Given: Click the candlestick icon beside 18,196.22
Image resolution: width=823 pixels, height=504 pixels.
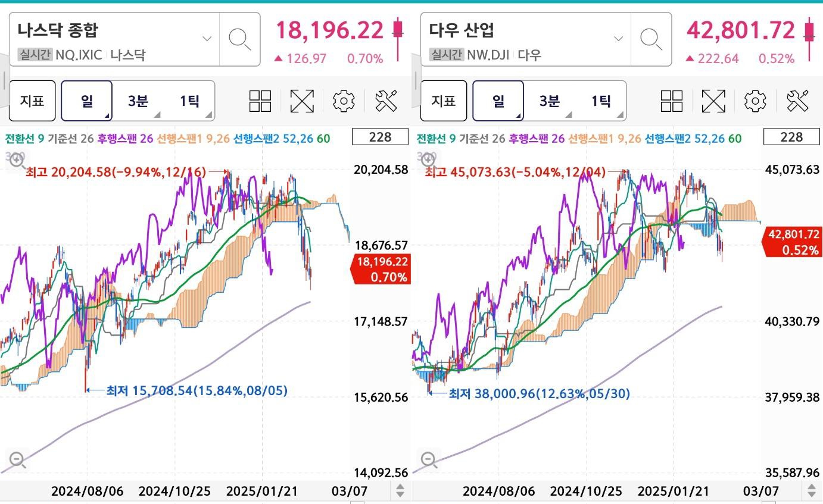Looking at the screenshot, I should (x=398, y=39).
